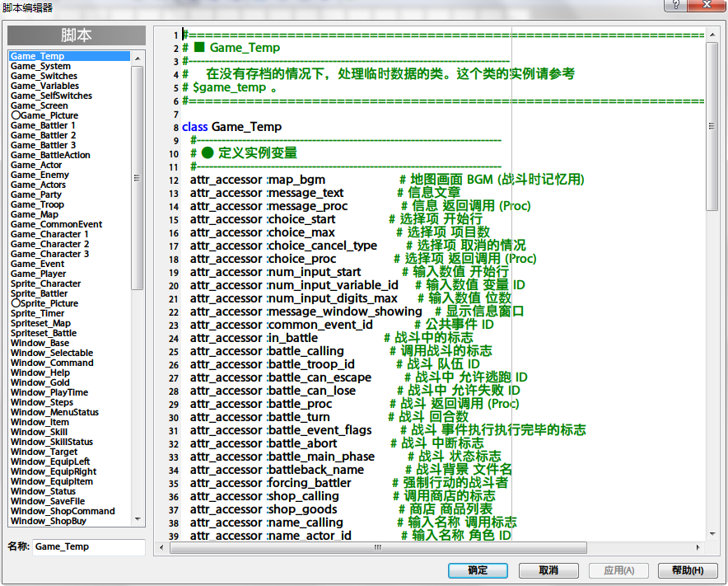728x586 pixels.
Task: Select Game_BattleAction script
Action: (x=50, y=155)
